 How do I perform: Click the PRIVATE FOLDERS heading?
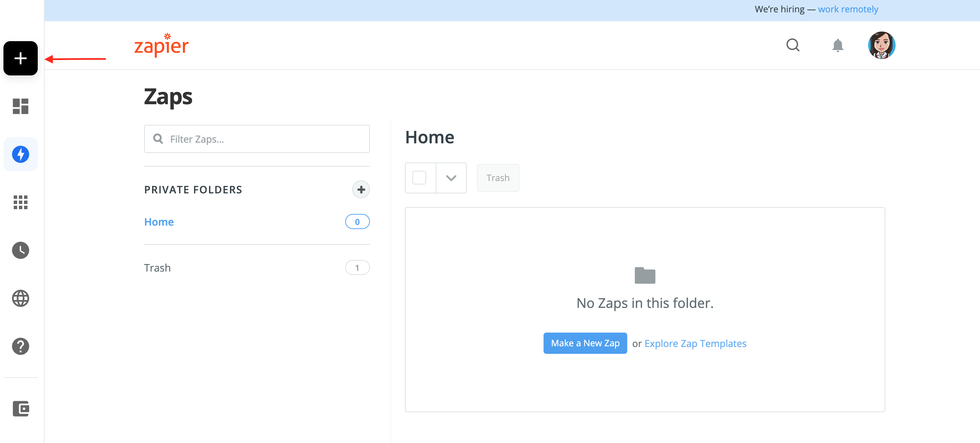click(x=193, y=189)
